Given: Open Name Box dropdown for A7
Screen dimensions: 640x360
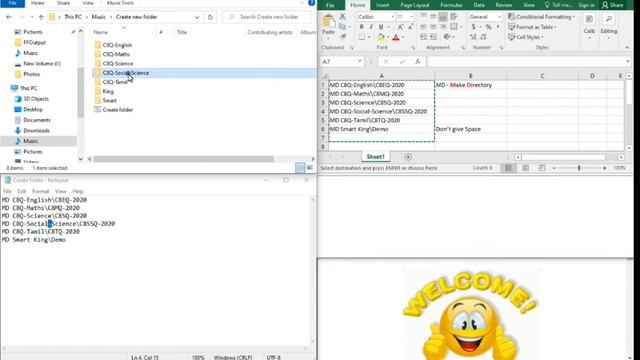Looking at the screenshot, I should 360,62.
